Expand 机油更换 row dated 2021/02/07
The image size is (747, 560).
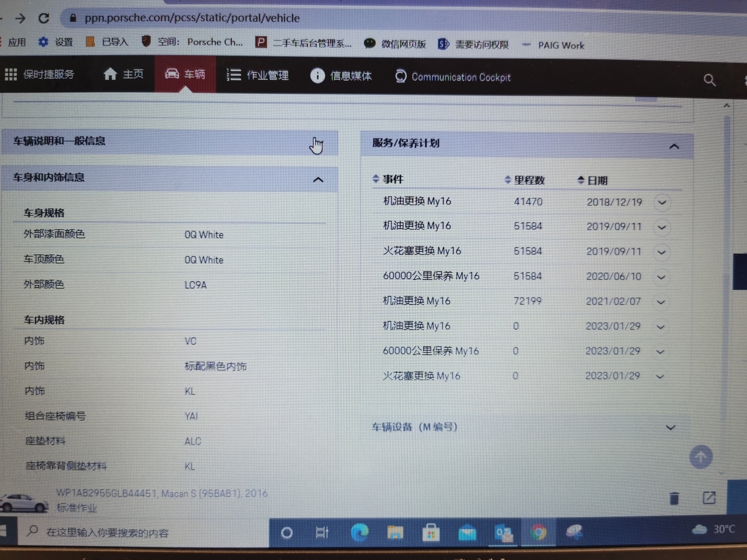(x=661, y=302)
